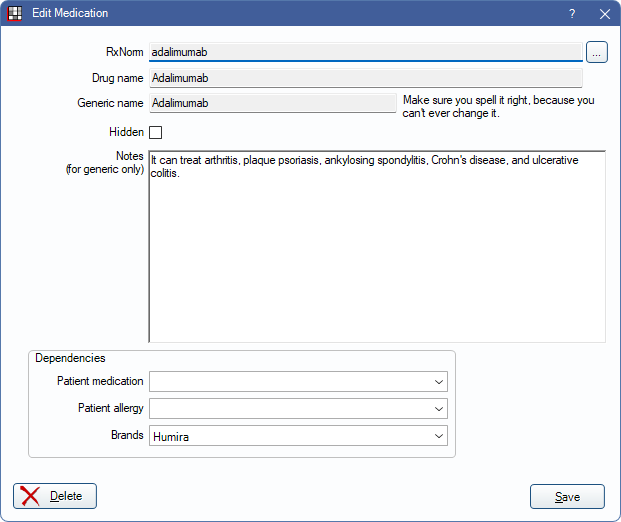The height and width of the screenshot is (522, 621).
Task: Toggle the Hidden checkbox
Action: [x=156, y=132]
